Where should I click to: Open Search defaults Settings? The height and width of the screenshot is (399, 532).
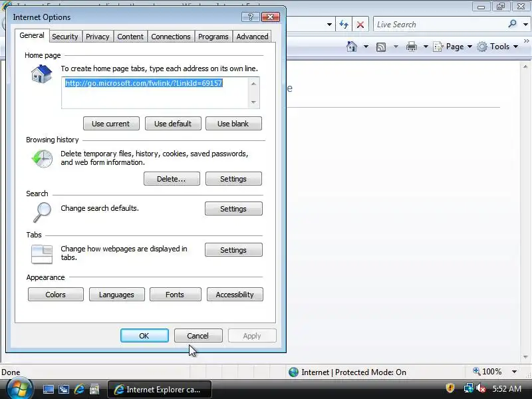pyautogui.click(x=233, y=209)
